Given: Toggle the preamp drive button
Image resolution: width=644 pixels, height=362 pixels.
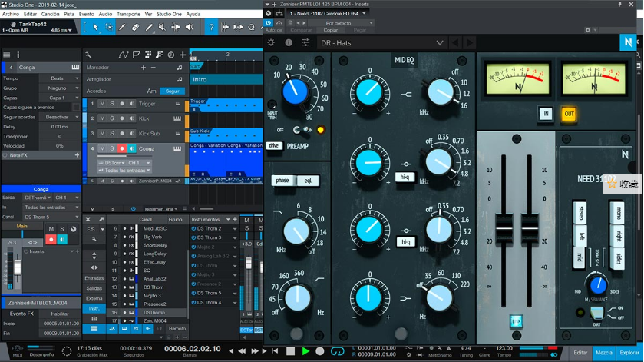Looking at the screenshot, I should (274, 145).
